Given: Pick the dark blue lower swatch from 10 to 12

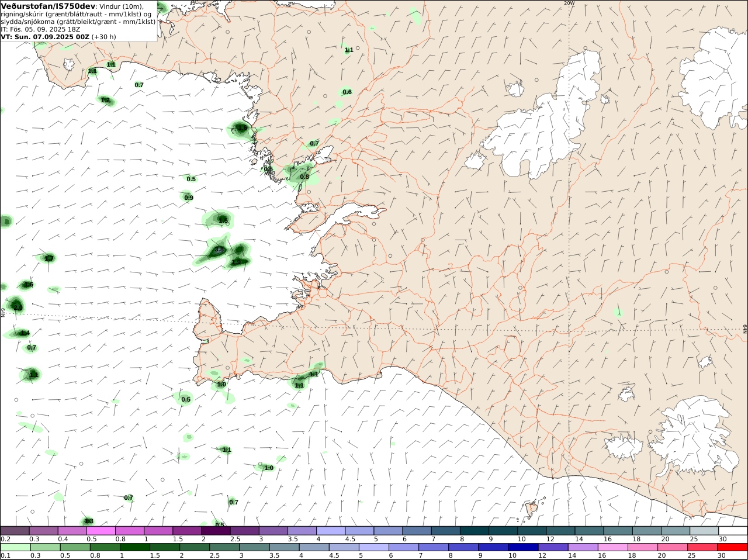Looking at the screenshot, I should coord(522,547).
